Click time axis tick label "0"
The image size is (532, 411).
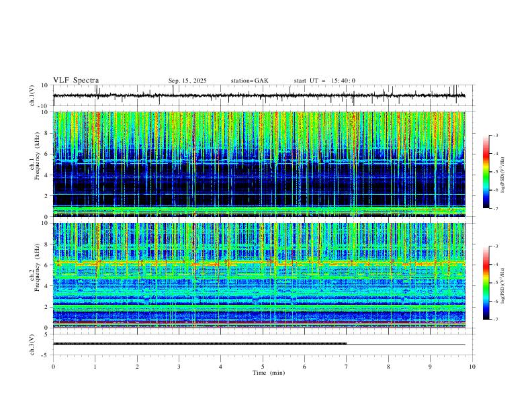(x=53, y=367)
